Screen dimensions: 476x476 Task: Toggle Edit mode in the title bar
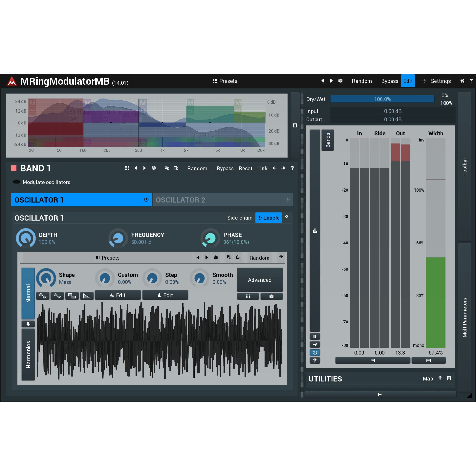[408, 81]
